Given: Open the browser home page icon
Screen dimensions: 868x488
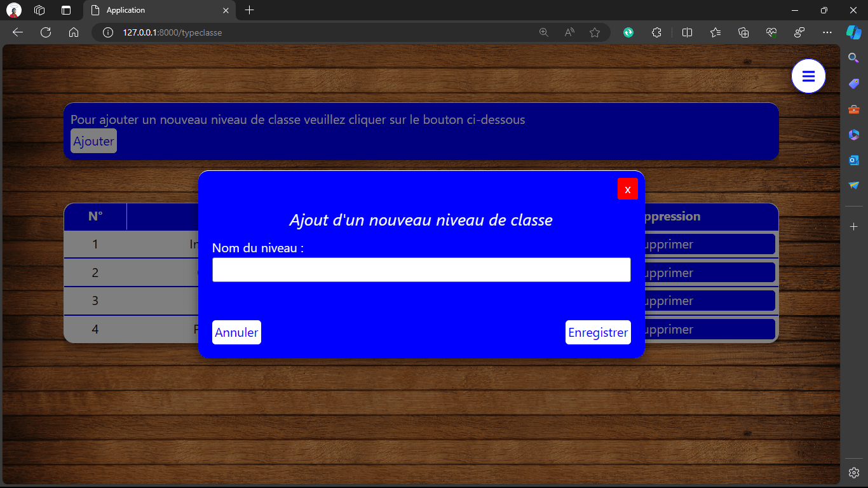Looking at the screenshot, I should click(74, 32).
